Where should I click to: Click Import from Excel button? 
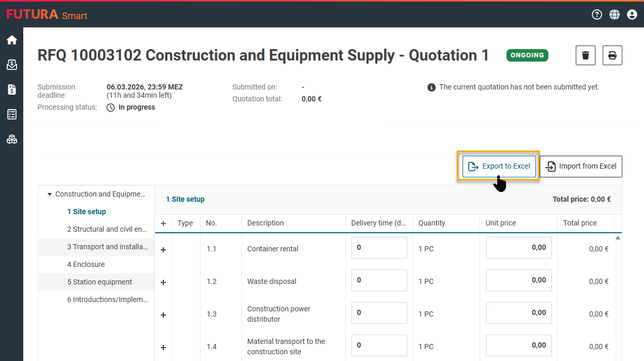(581, 167)
